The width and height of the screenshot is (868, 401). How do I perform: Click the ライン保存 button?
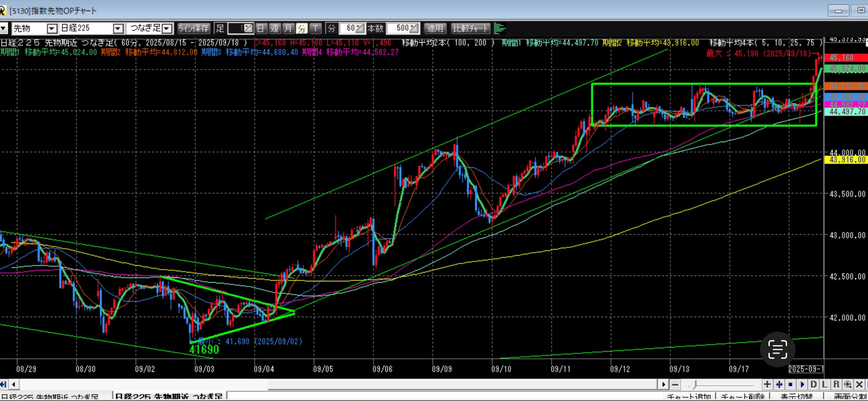tap(194, 28)
